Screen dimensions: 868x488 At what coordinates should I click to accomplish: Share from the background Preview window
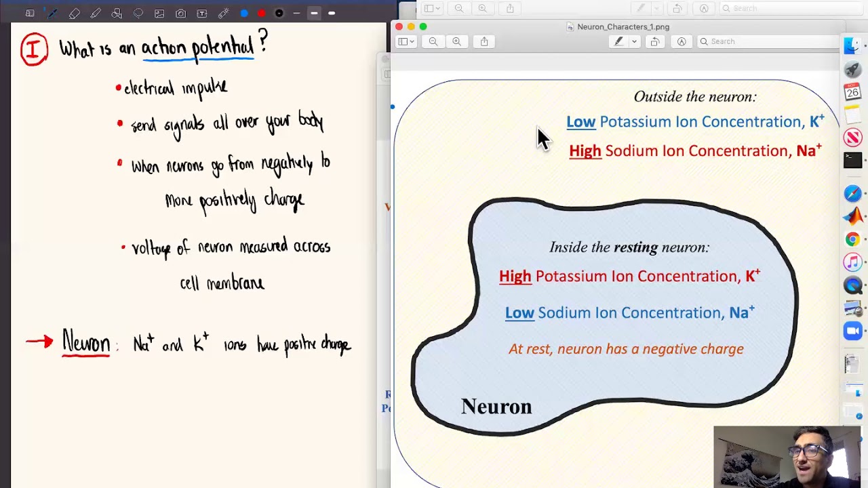coord(510,8)
